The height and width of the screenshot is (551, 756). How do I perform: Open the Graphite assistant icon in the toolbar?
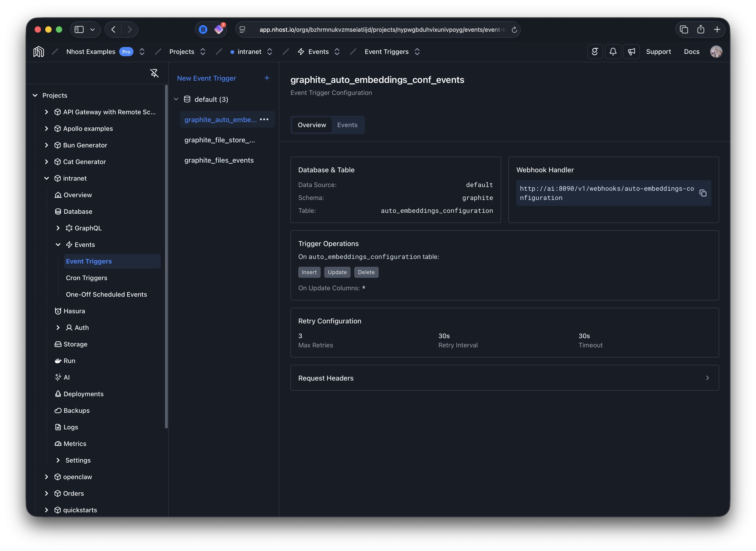[595, 51]
